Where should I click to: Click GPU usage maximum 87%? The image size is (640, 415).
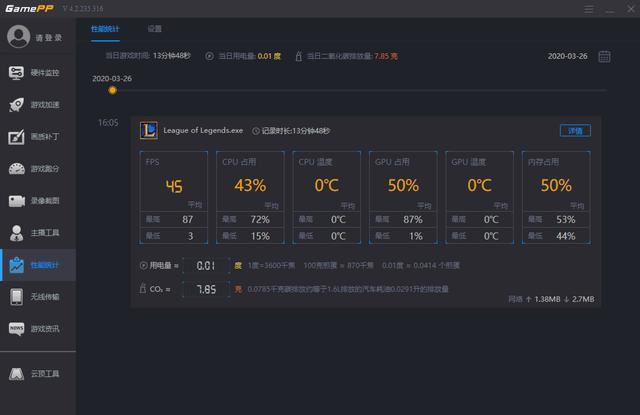tap(413, 220)
